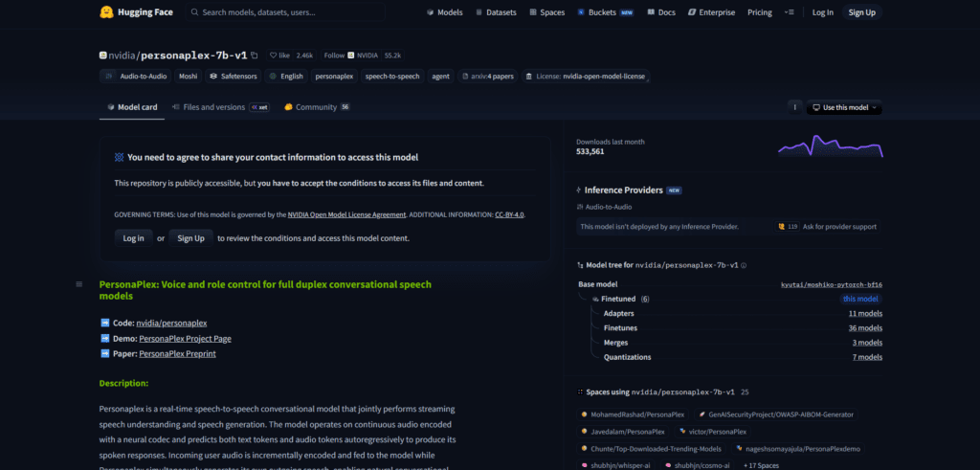Open the 3 models Merges link

click(x=867, y=343)
